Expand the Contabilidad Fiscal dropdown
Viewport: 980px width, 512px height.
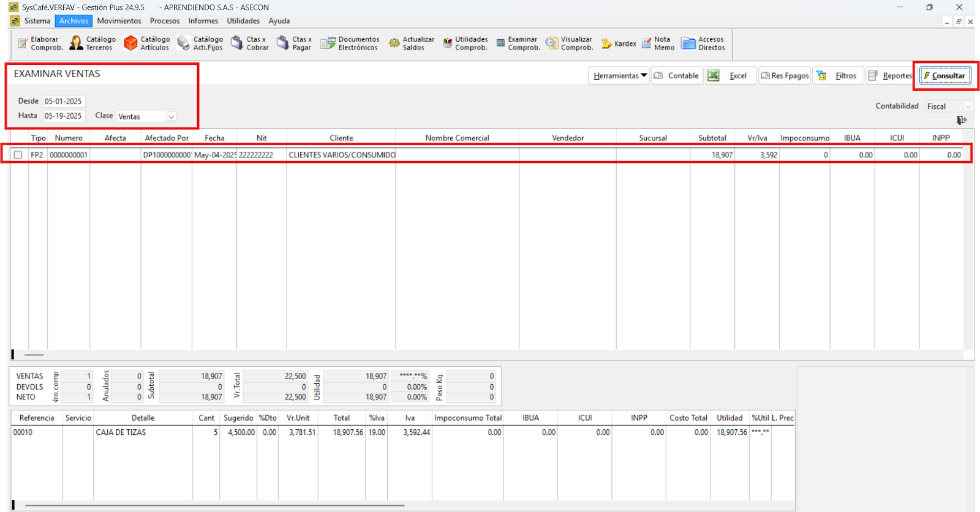(968, 107)
